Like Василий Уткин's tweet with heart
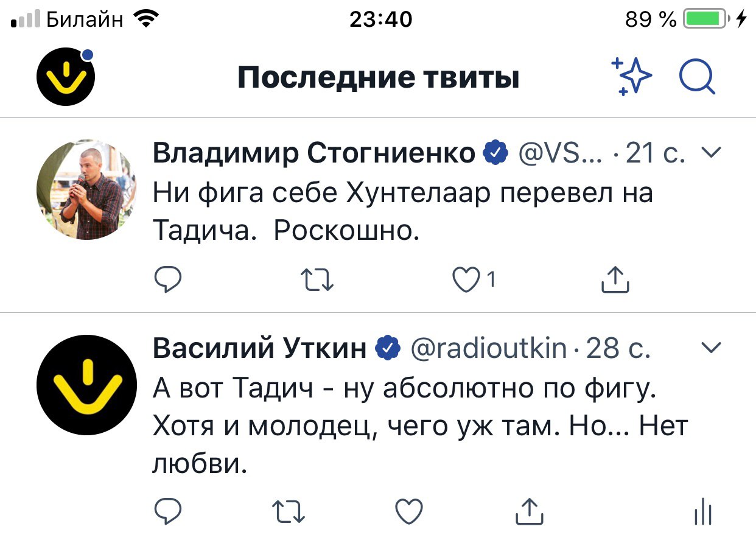 [x=408, y=511]
